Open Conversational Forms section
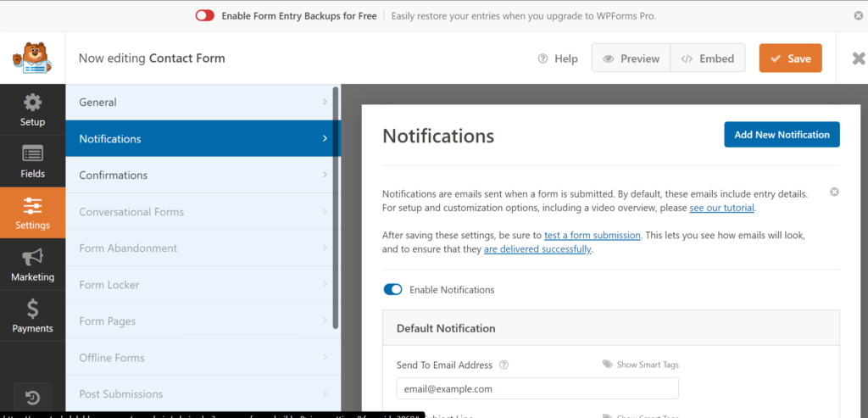The width and height of the screenshot is (868, 418). [203, 211]
